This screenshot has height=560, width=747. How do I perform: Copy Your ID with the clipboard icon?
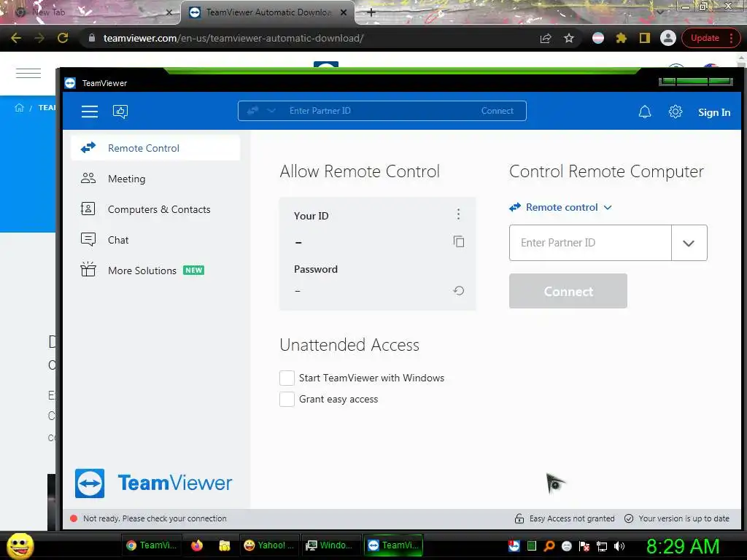coord(459,241)
